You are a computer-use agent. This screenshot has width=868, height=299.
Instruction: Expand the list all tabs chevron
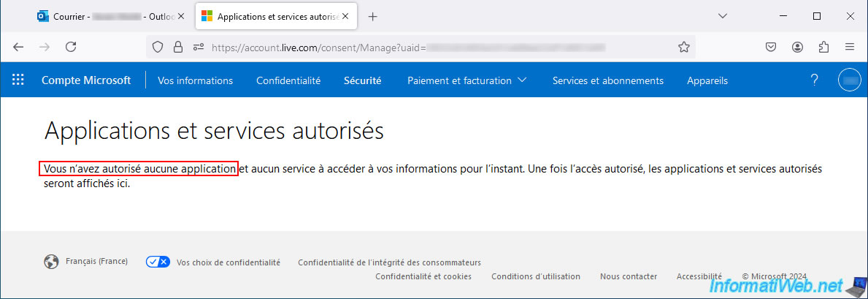(x=723, y=17)
